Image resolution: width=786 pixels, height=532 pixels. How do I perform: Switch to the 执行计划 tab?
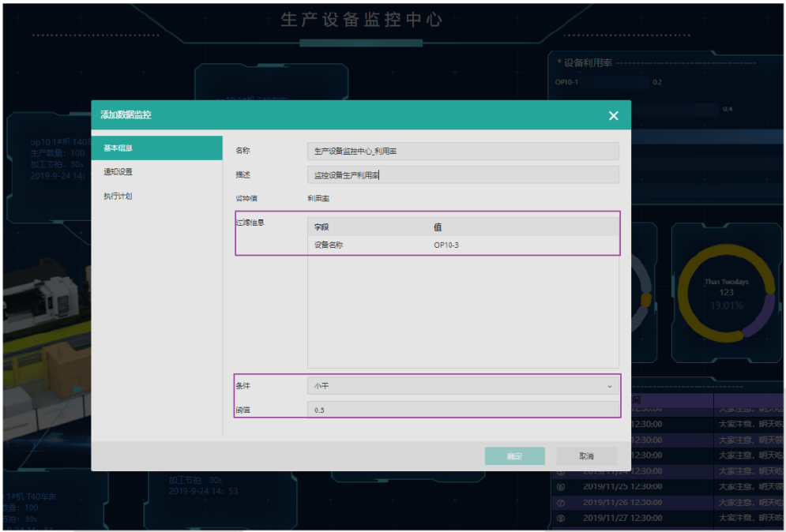pos(118,196)
